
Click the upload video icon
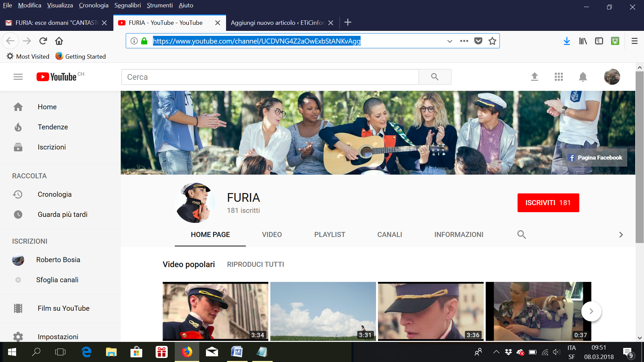535,77
